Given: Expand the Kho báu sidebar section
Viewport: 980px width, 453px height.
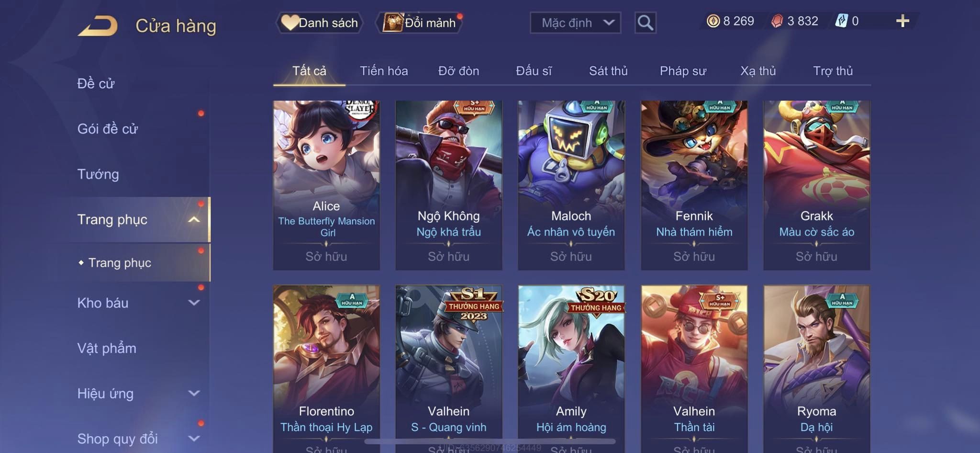Looking at the screenshot, I should click(x=194, y=303).
